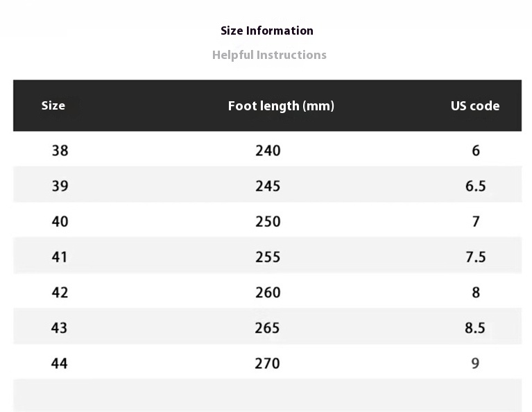Click foot length value 240
This screenshot has width=532, height=412.
tap(268, 151)
